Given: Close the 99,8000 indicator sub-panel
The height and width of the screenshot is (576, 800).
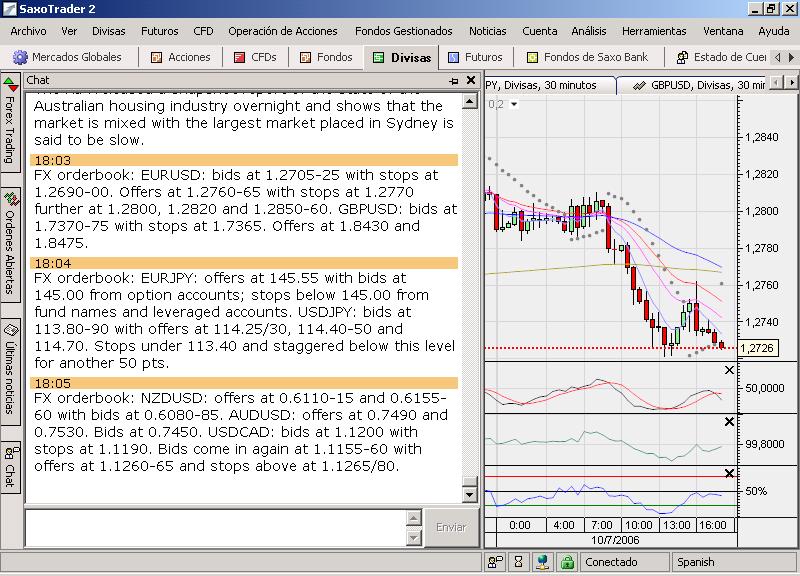Looking at the screenshot, I should (730, 422).
